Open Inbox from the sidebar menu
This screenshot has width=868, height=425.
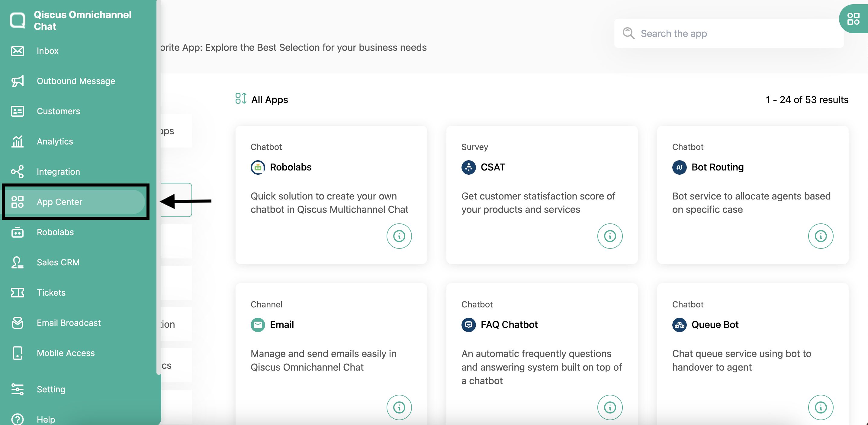47,51
